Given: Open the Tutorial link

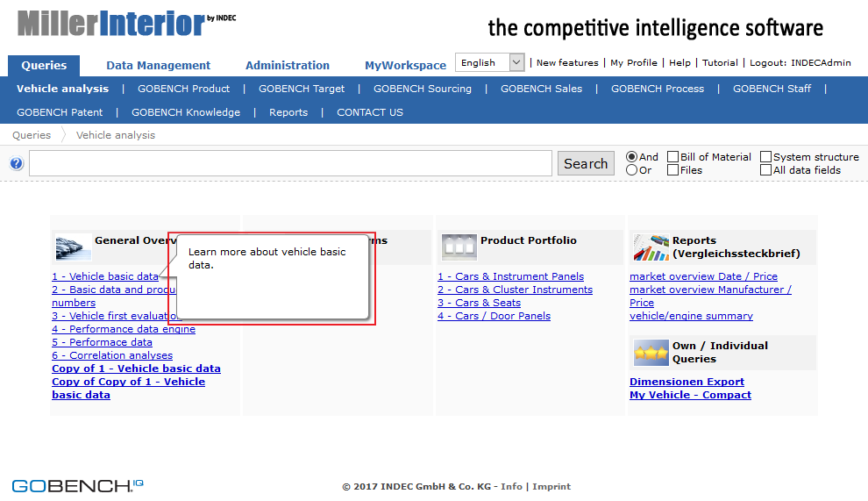Looking at the screenshot, I should (720, 62).
